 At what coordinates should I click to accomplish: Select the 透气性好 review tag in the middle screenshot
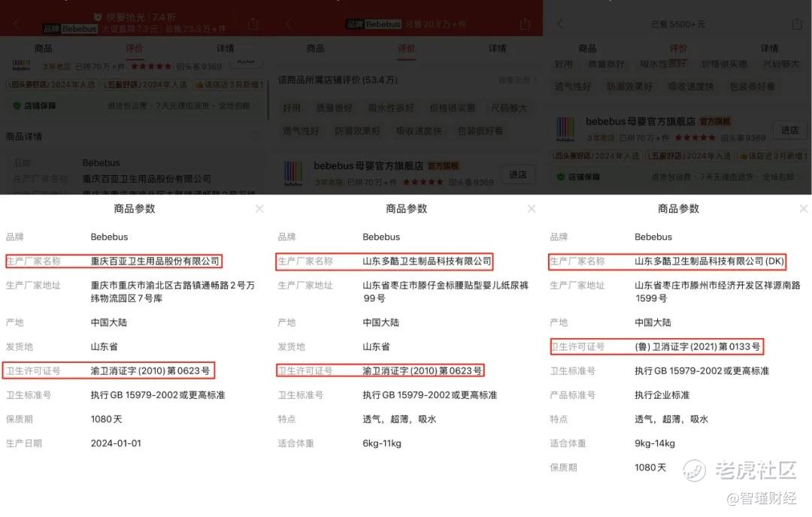[301, 131]
